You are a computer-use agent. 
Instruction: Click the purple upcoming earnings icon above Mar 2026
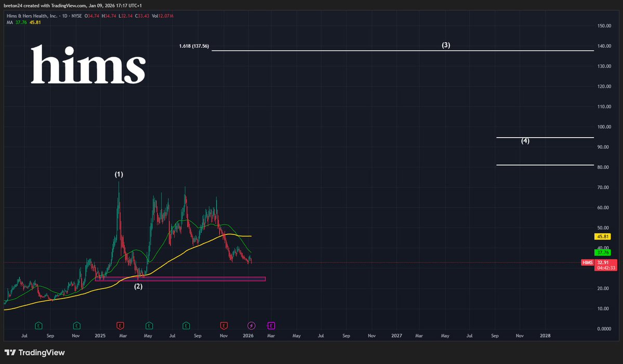click(271, 326)
